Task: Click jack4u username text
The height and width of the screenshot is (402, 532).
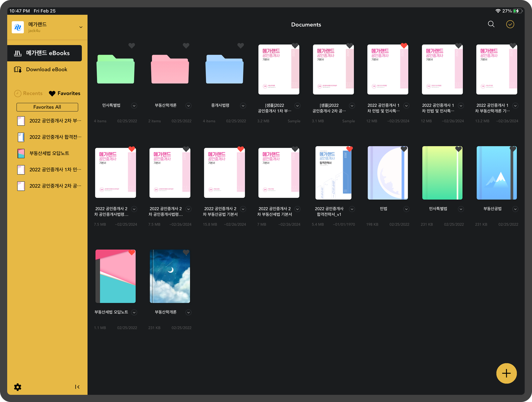Action: (34, 31)
